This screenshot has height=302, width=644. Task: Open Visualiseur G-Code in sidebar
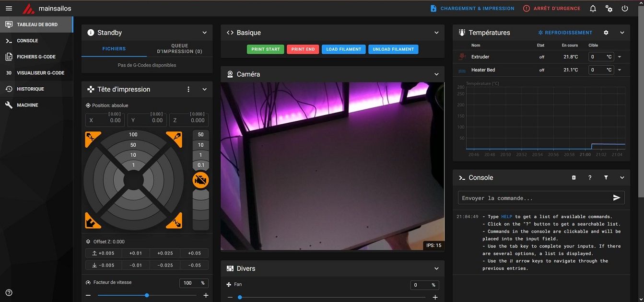tap(40, 73)
